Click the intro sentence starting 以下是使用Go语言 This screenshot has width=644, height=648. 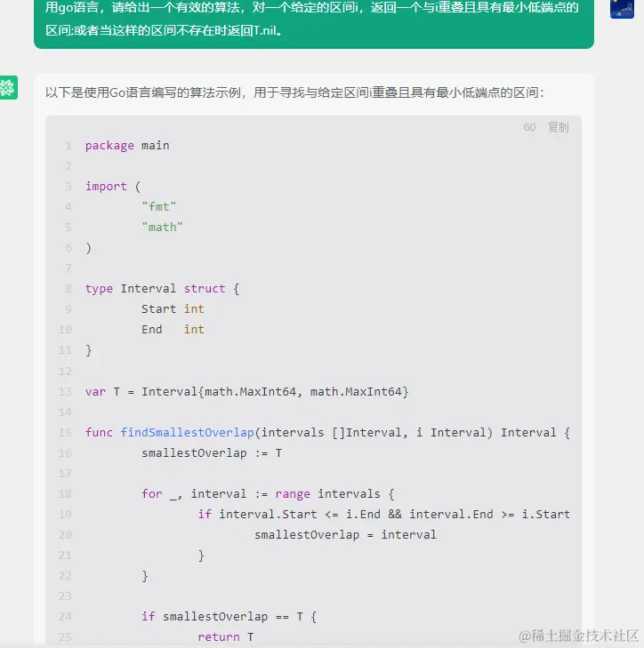[294, 92]
